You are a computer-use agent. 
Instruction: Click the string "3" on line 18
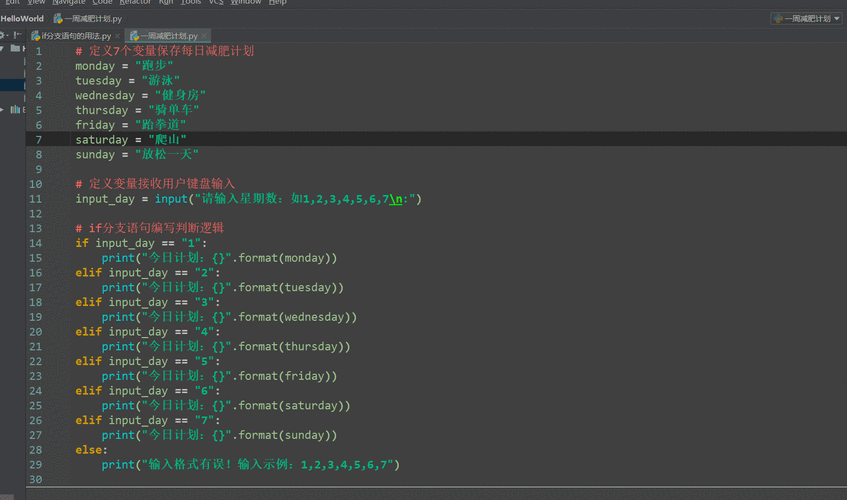tap(204, 302)
